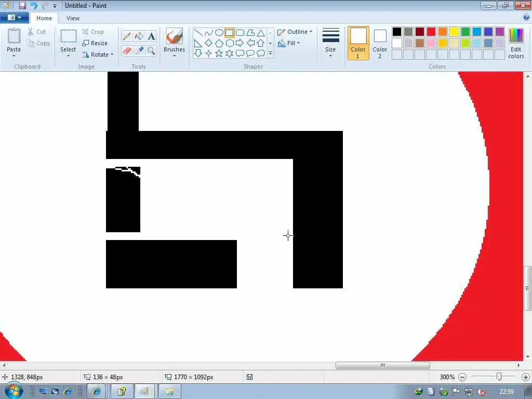Select the Text tool
The height and width of the screenshot is (399, 532).
click(x=151, y=36)
